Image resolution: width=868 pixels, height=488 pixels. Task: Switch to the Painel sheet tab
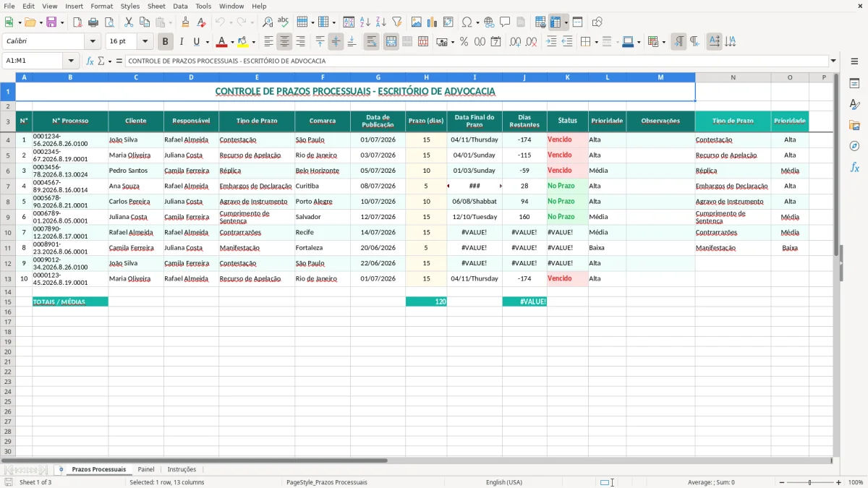click(146, 470)
